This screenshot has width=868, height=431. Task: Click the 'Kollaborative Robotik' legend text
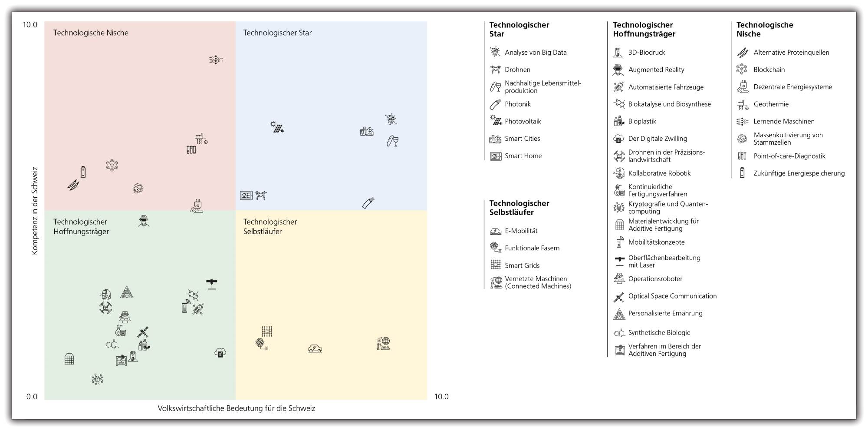(x=659, y=173)
